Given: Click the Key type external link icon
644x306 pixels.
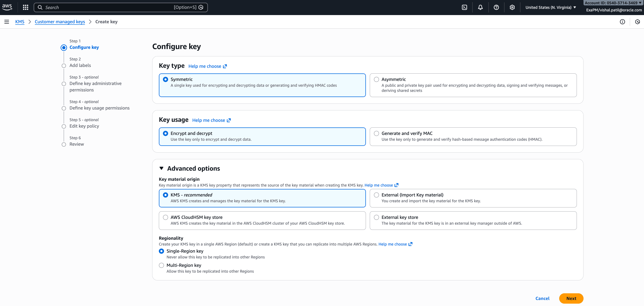Looking at the screenshot, I should [x=225, y=66].
